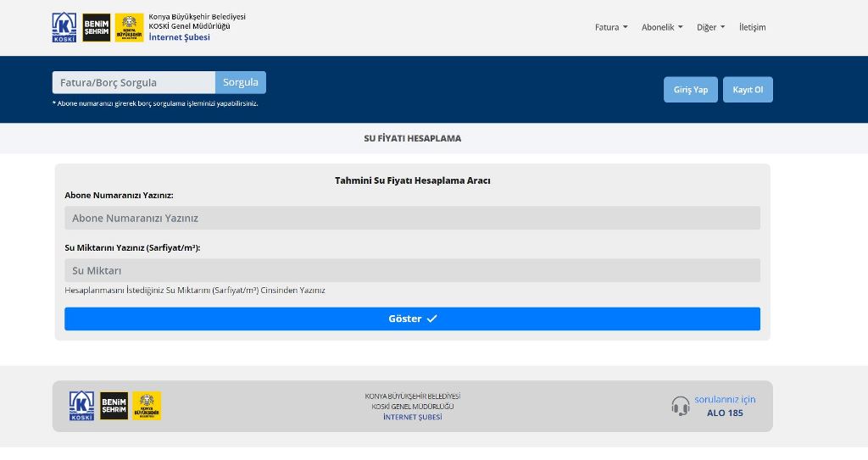Click the Giriş Yap button
Image resolution: width=868 pixels, height=460 pixels.
tap(690, 90)
